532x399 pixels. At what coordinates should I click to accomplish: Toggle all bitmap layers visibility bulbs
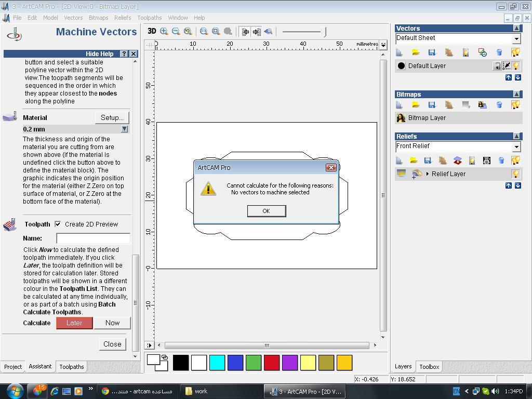coord(516,105)
